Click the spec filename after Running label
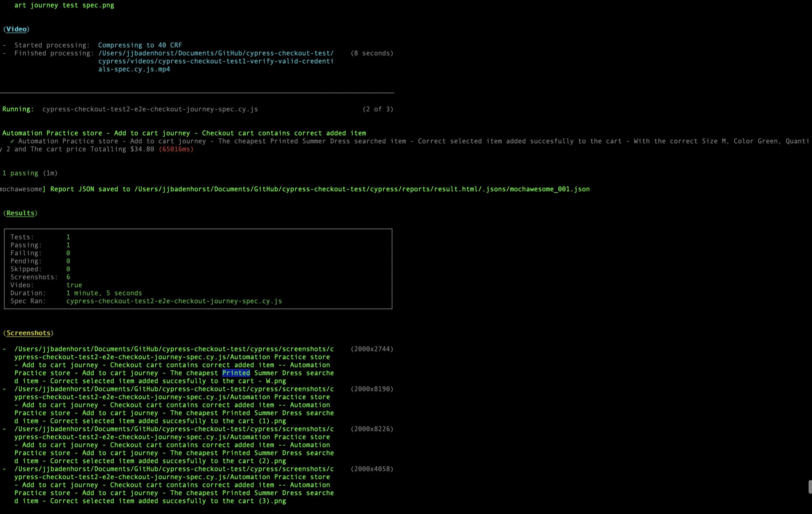Image resolution: width=812 pixels, height=514 pixels. pos(150,109)
